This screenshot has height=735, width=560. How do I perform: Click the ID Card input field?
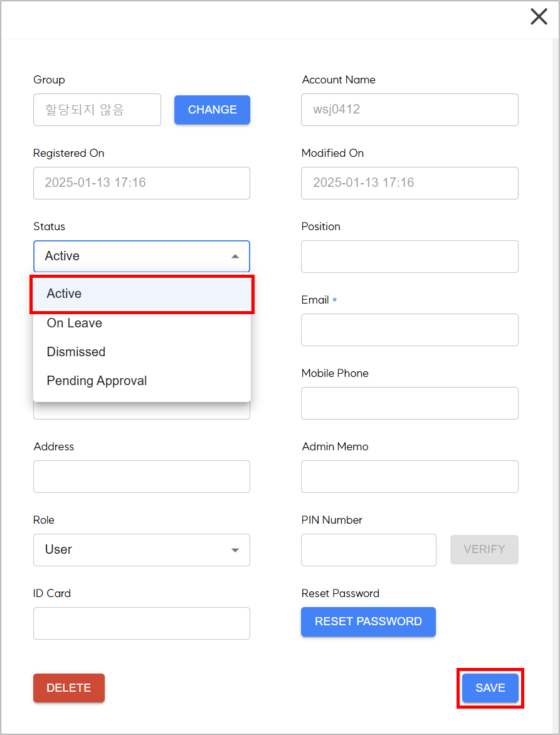click(142, 623)
